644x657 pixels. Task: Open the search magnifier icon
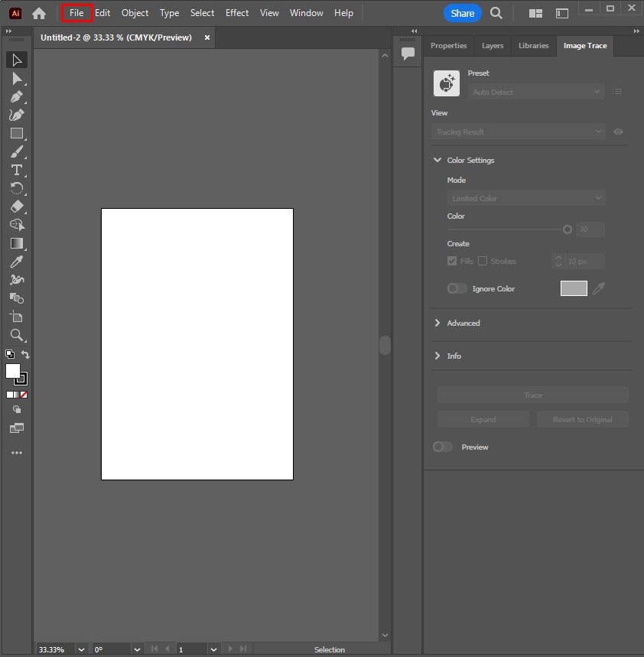coord(496,13)
